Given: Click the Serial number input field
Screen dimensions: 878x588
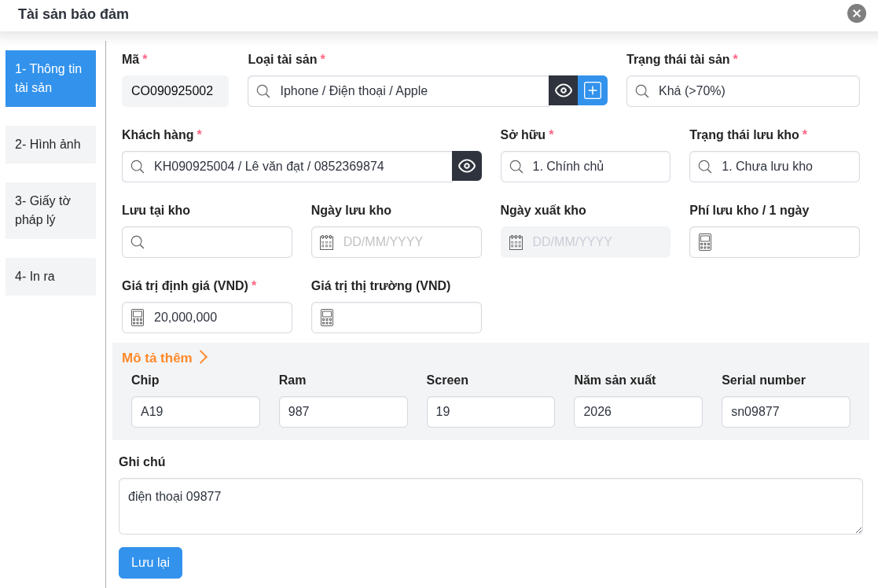Looking at the screenshot, I should pos(785,412).
